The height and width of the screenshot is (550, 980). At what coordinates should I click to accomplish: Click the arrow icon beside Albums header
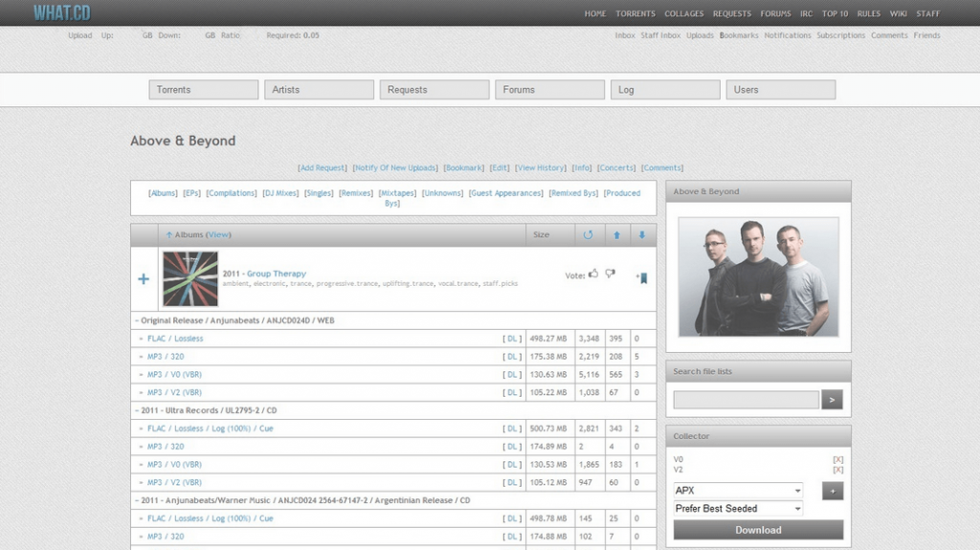[168, 235]
